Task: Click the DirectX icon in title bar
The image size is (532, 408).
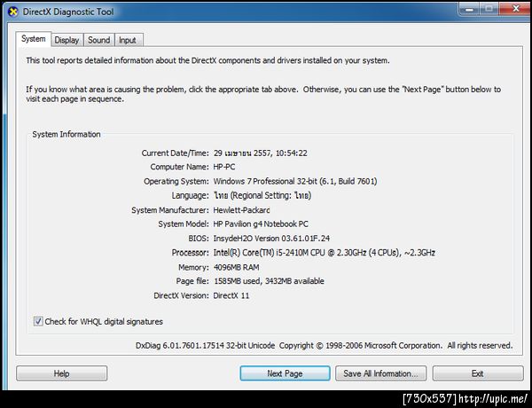Action: click(13, 12)
